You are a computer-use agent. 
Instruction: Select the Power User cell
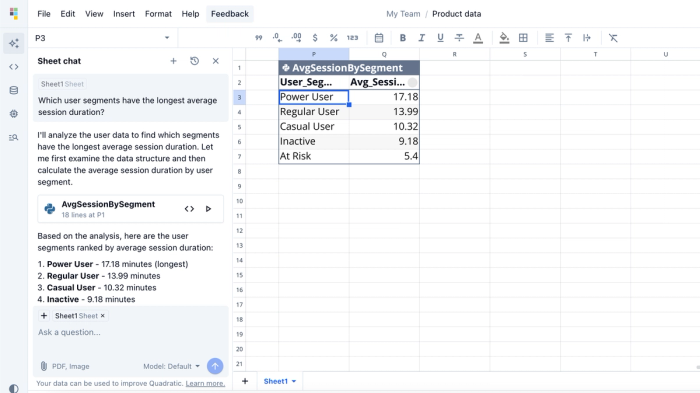tap(314, 97)
